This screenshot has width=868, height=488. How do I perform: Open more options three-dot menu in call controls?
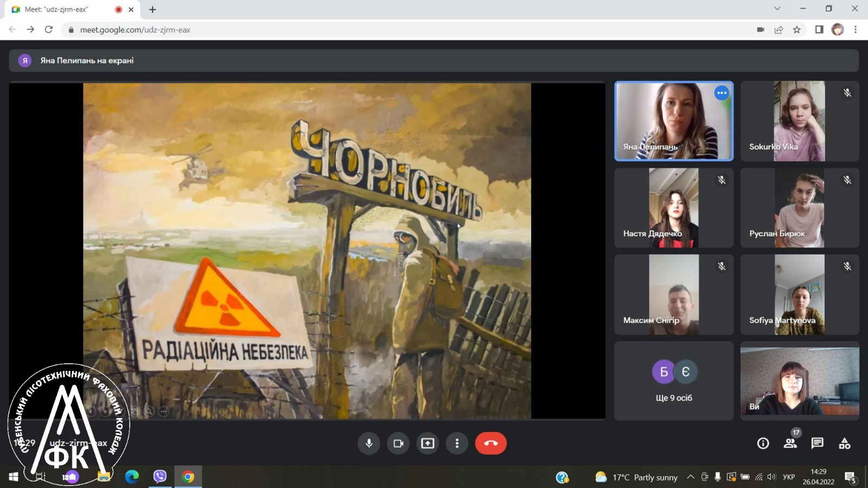457,444
